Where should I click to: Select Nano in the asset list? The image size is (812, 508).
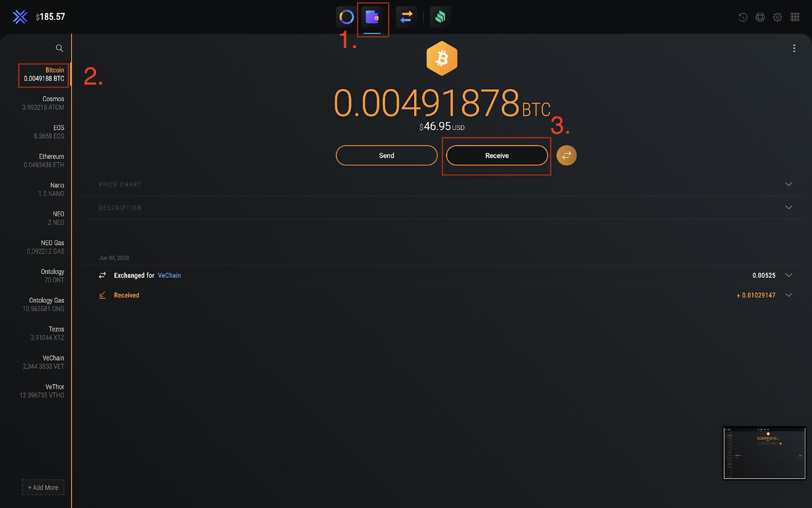(51, 189)
